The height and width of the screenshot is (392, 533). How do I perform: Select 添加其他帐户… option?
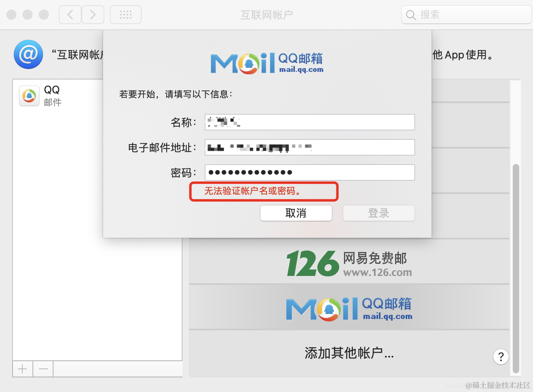[x=349, y=353]
